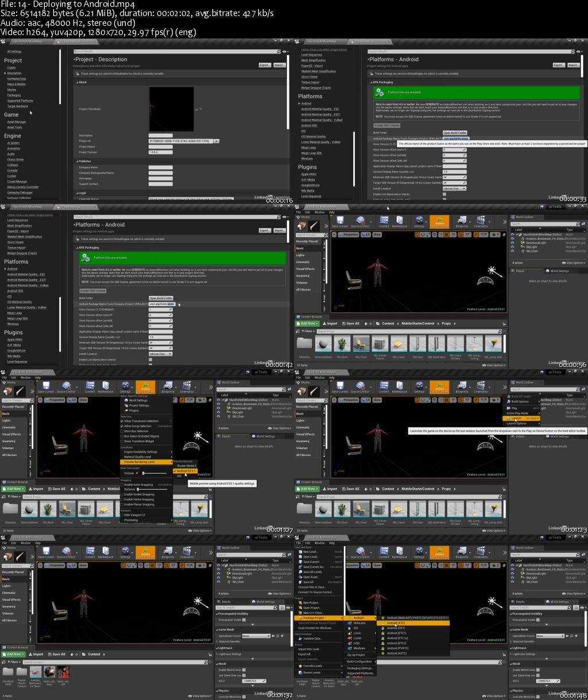Viewport: 588px width, 700px height.
Task: Click Android (ETC2) robot icon entry
Action: [383, 643]
